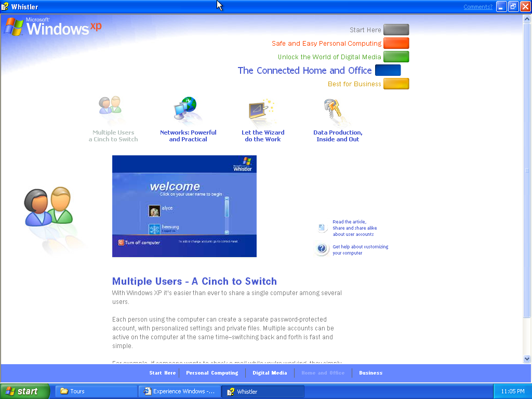
Task: Open Data Production, Inside and Out
Action: (x=338, y=136)
